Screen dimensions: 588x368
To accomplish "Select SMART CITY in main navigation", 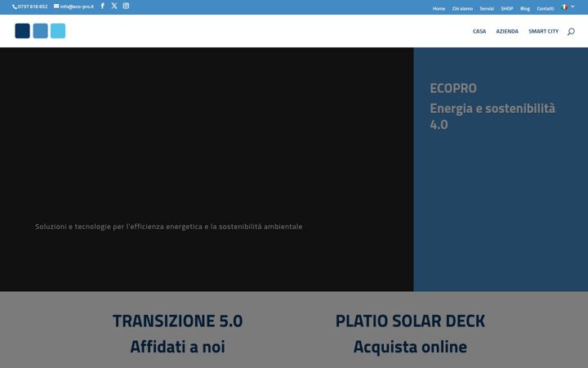I will click(x=543, y=32).
